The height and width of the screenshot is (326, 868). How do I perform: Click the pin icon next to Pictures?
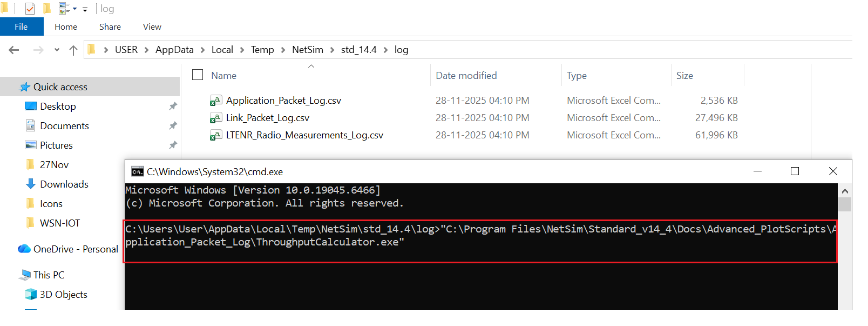tap(173, 145)
